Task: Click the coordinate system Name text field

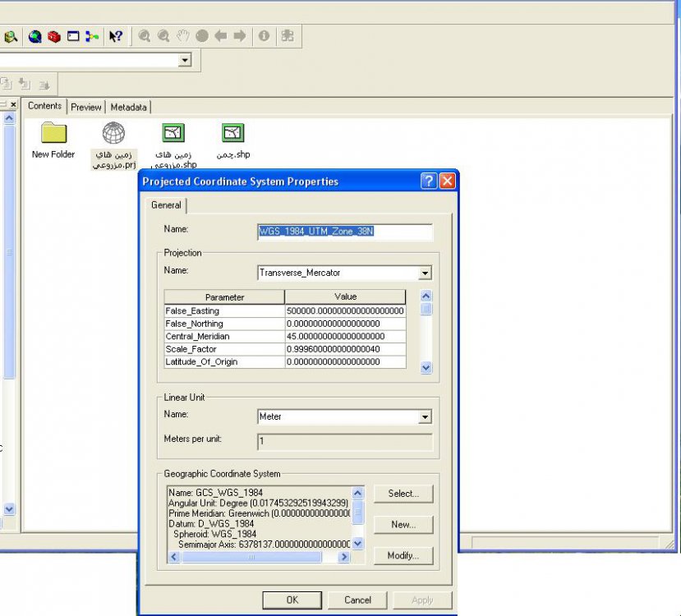Action: (x=345, y=232)
